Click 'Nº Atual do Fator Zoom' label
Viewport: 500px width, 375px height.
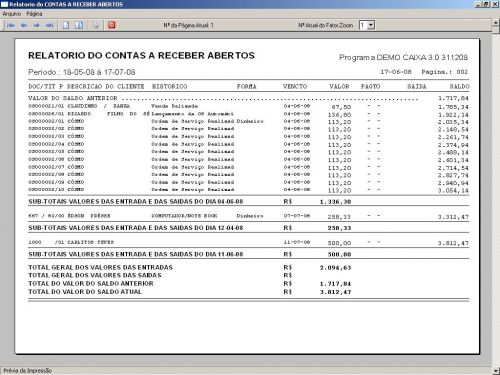[x=325, y=25]
